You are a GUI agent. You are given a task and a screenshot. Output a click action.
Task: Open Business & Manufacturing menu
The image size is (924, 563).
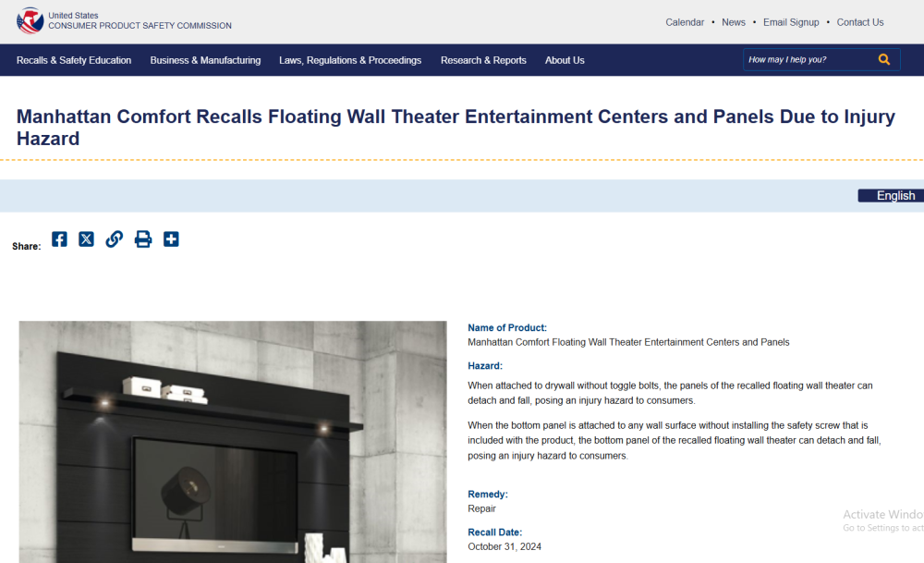(x=205, y=60)
